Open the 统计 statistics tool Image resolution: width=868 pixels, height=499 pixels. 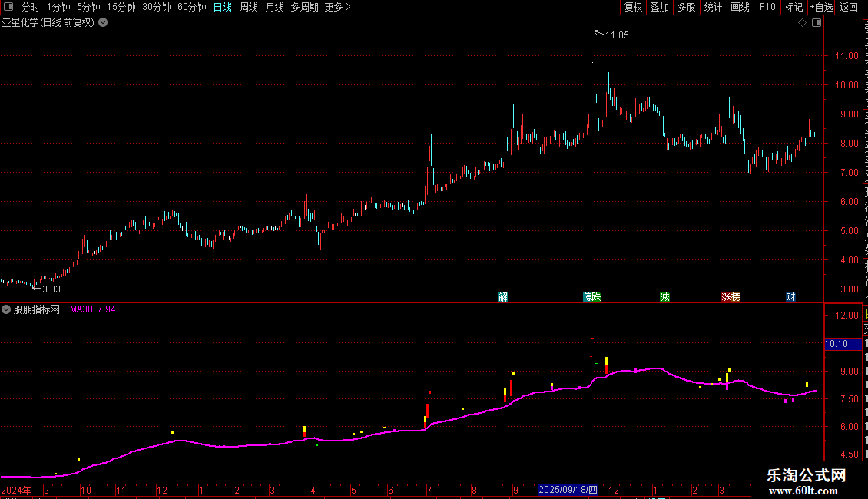(713, 7)
